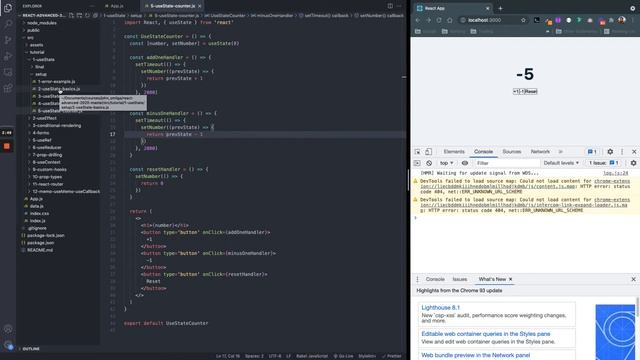The width and height of the screenshot is (640, 360).
Task: Open README.md in explorer
Action: point(40,250)
